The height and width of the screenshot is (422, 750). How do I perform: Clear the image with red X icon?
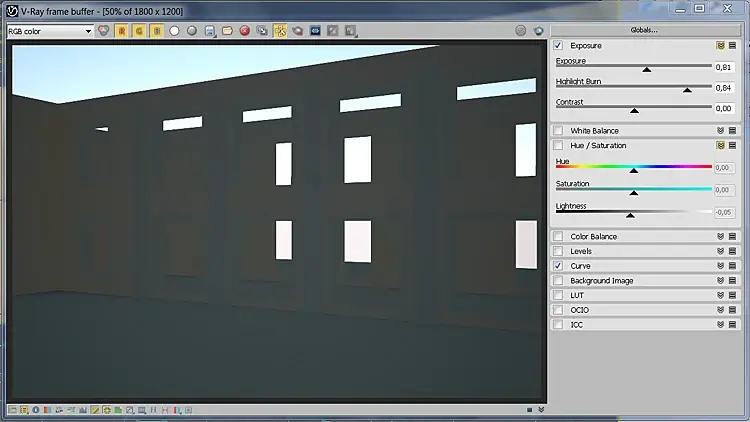coord(244,31)
